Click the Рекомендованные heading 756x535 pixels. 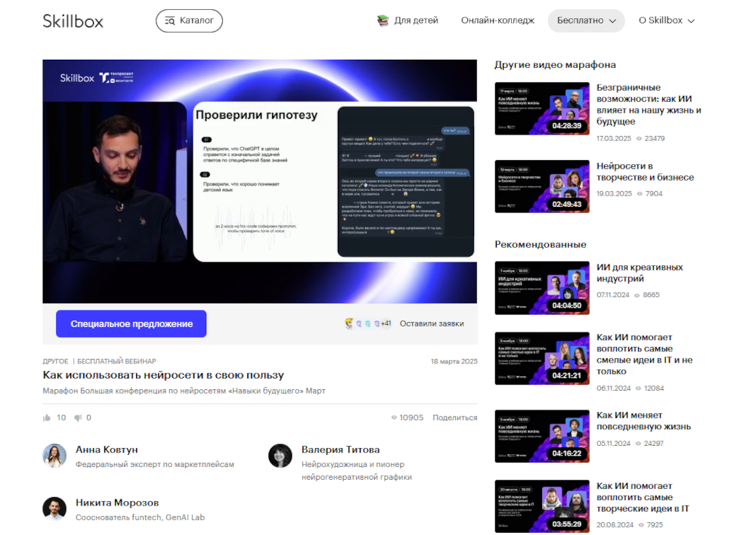[541, 244]
